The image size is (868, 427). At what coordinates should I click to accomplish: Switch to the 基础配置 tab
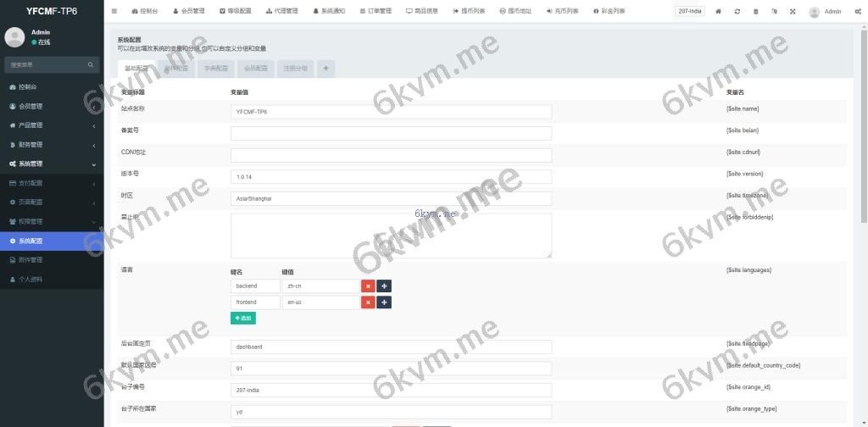coord(136,69)
